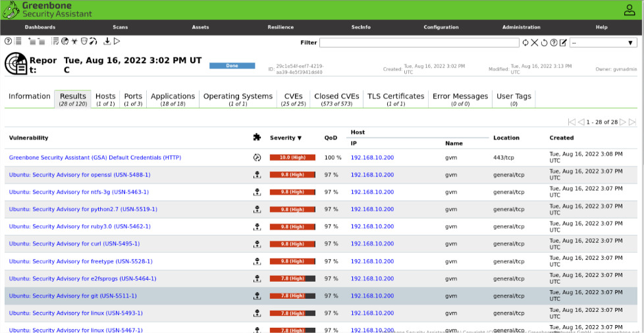Viewport: 644px width, 333px height.
Task: Open the Help menu
Action: coord(601,27)
